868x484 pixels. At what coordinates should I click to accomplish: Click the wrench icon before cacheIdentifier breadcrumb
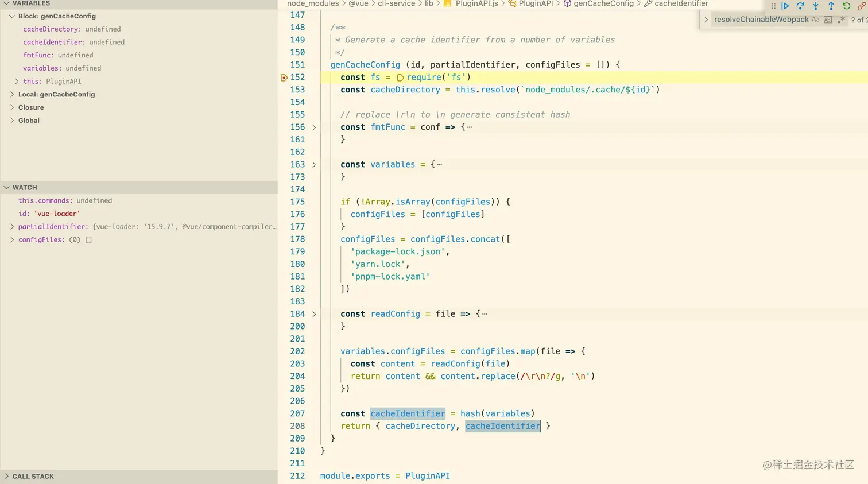point(648,3)
